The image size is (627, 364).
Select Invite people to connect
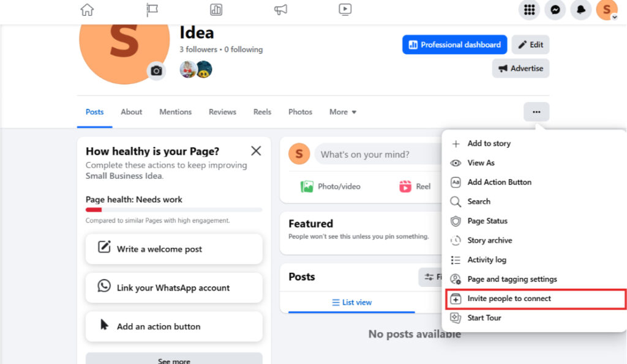tap(535, 299)
